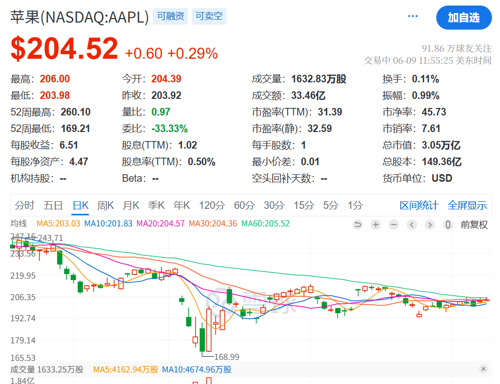Image resolution: width=500 pixels, height=384 pixels.
Task: Open the 全屏显示 fullscreen link
Action: pos(467,205)
